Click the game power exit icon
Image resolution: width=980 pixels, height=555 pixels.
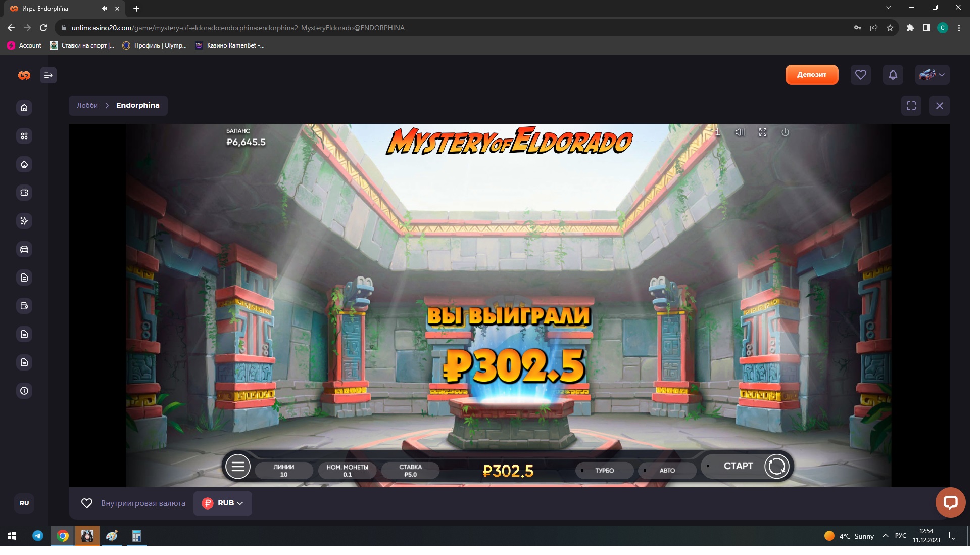click(x=785, y=132)
